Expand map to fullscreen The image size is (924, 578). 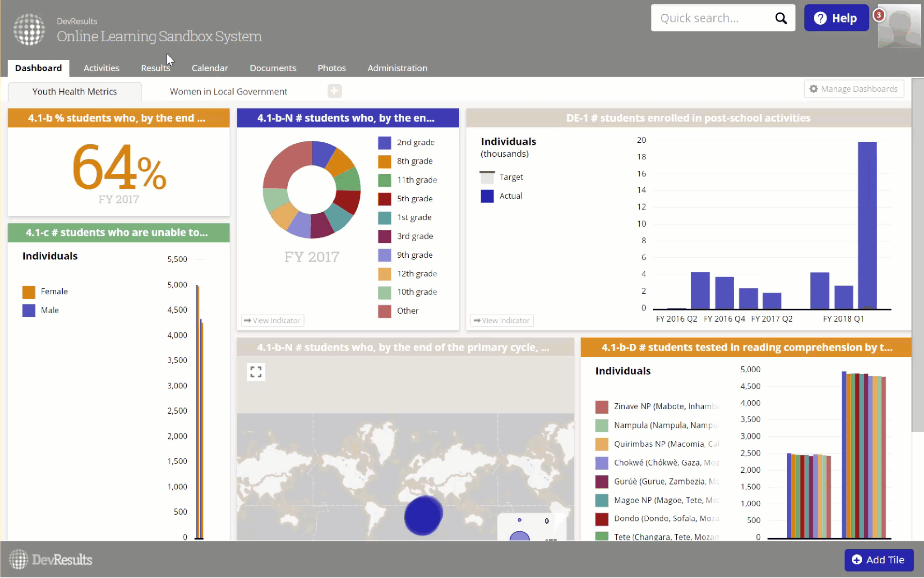(x=256, y=372)
